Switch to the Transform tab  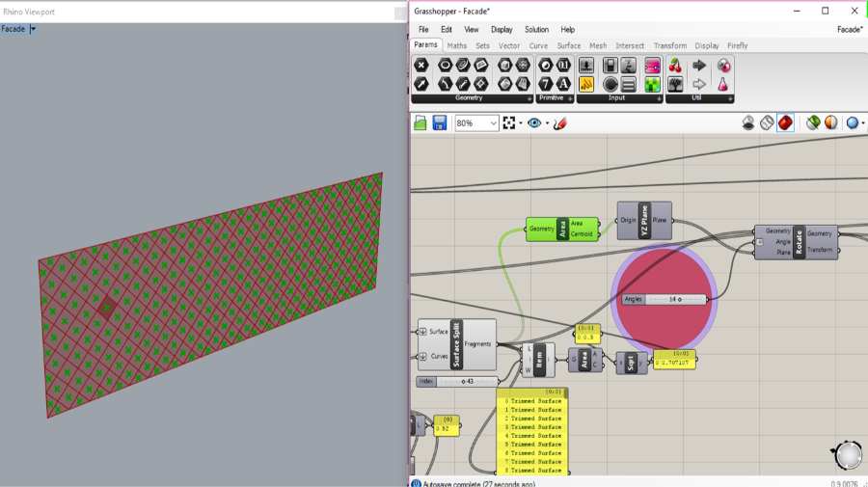pyautogui.click(x=670, y=45)
